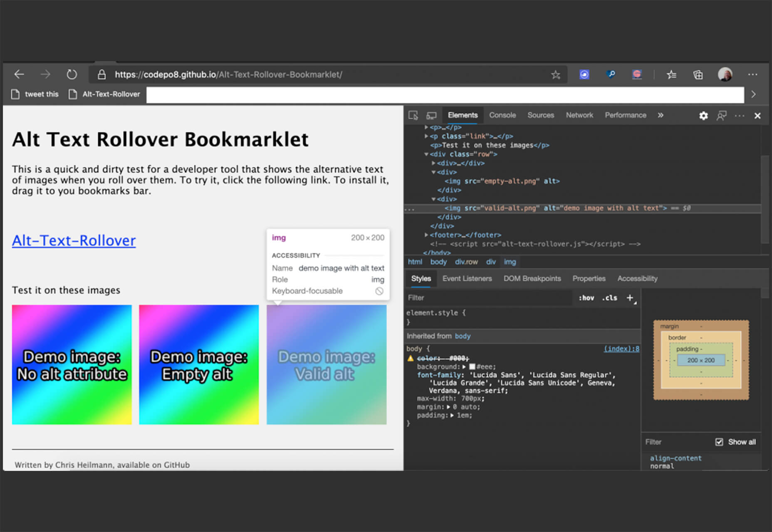Toggle device emulation toolbar icon
This screenshot has width=772, height=532.
pos(431,116)
